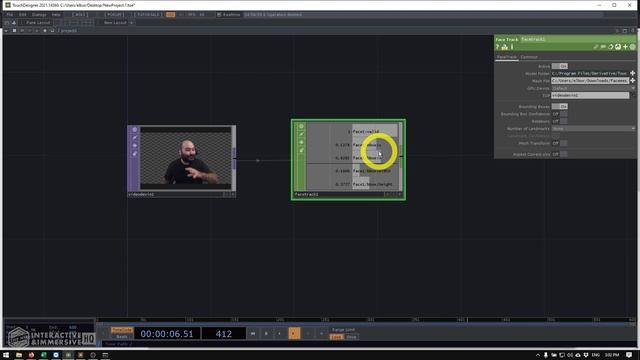Click the pause button in transport
Screen dimensions: 640x360
coord(266,333)
